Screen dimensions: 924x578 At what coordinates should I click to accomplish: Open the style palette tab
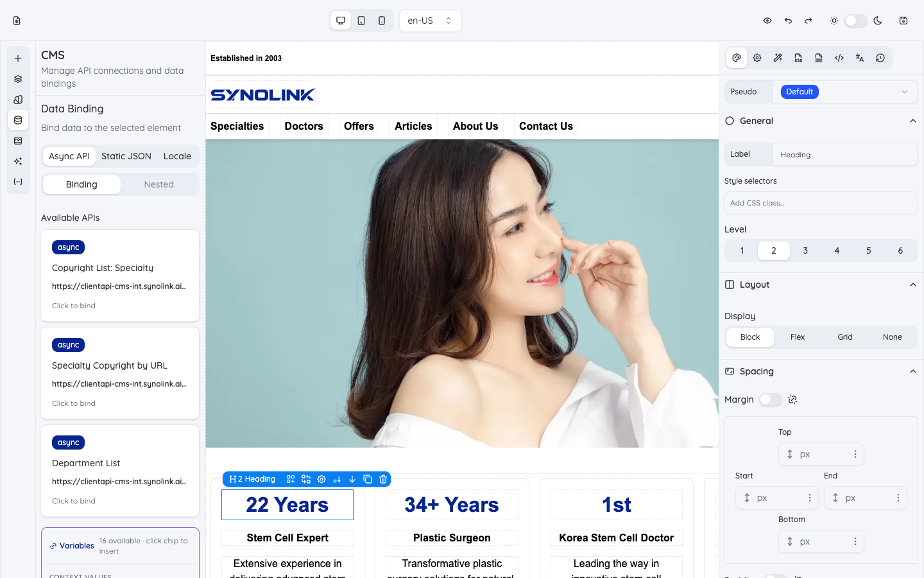737,58
